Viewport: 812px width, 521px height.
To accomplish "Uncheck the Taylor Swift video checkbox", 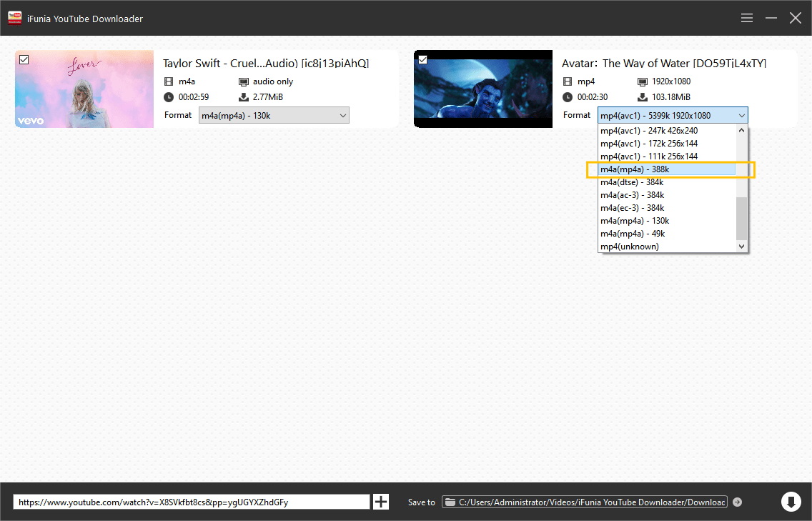I will [24, 60].
